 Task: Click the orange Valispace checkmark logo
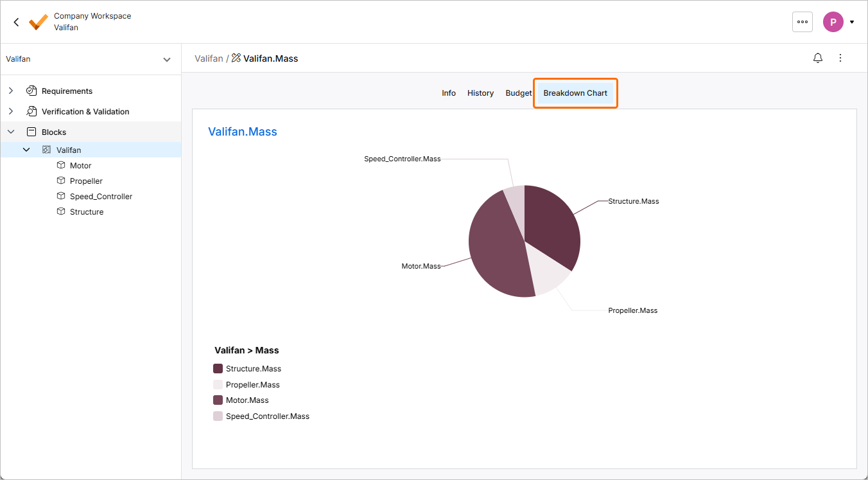tap(39, 22)
